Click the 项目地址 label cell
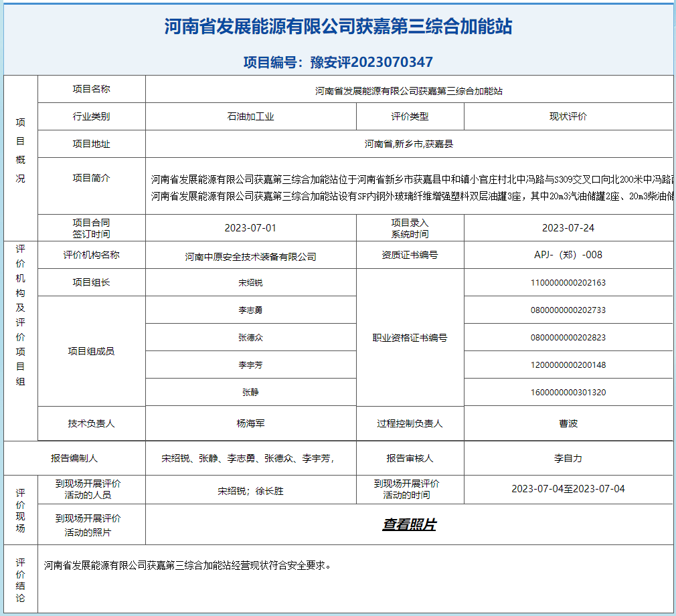The image size is (676, 616). (x=92, y=144)
